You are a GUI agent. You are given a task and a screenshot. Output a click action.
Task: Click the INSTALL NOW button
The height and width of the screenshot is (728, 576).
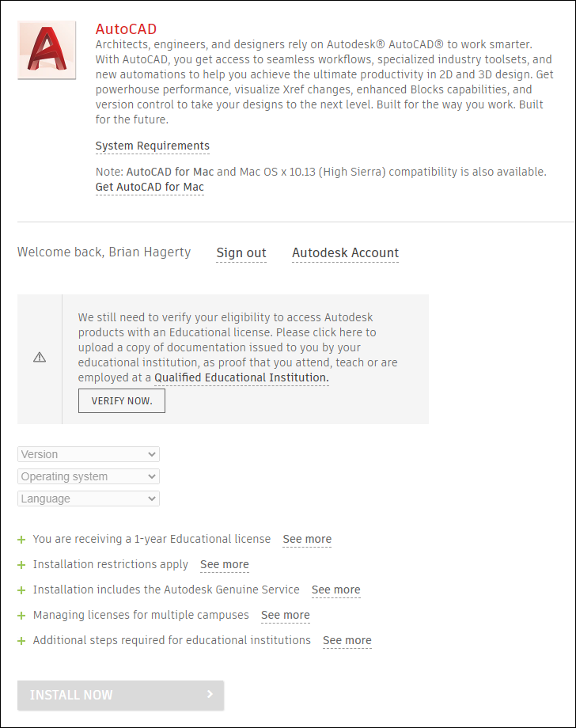pos(121,695)
